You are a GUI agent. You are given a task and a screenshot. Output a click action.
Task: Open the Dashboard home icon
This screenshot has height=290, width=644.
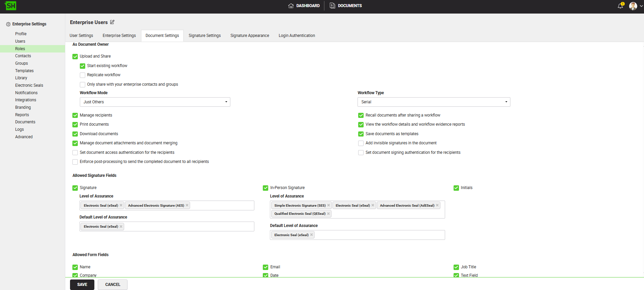(x=291, y=6)
